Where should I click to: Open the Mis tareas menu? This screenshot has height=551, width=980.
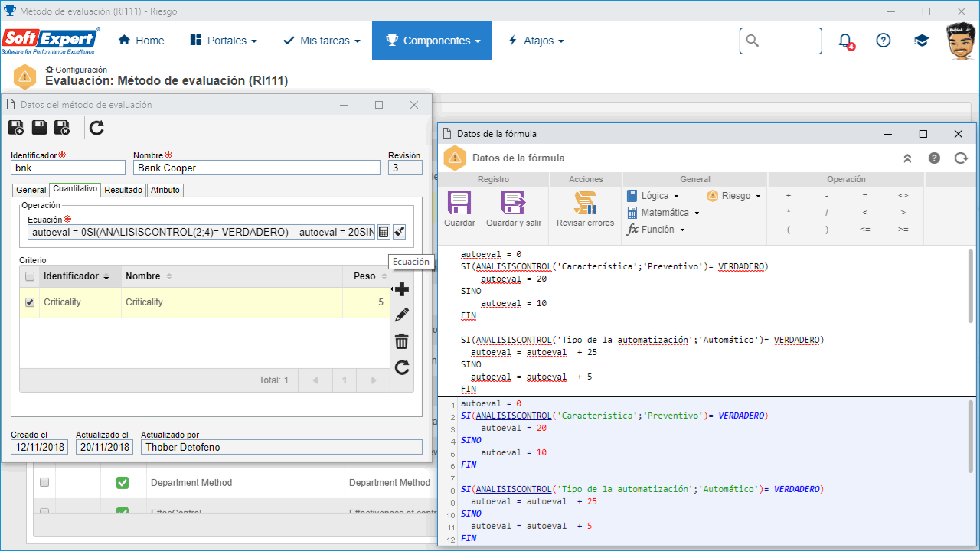click(x=322, y=41)
